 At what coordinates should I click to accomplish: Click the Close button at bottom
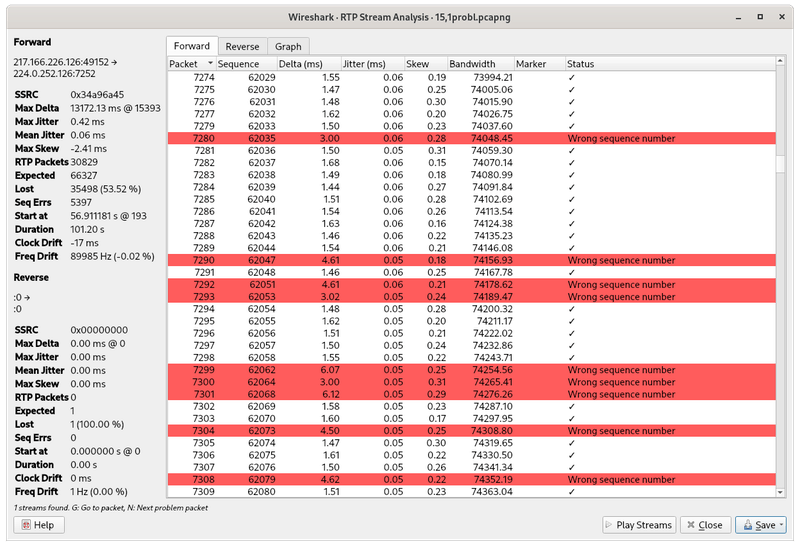click(706, 525)
